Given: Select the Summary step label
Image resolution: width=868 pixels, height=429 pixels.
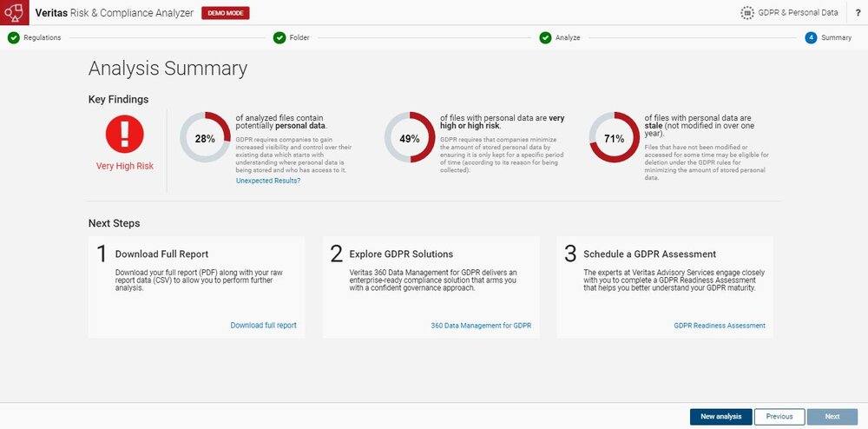Looking at the screenshot, I should 837,37.
